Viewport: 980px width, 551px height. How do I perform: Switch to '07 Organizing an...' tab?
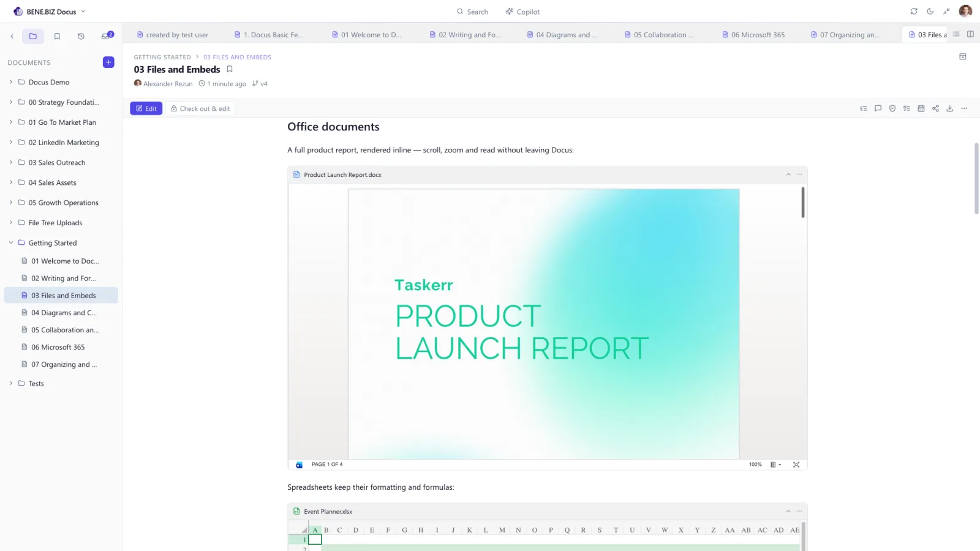(x=845, y=35)
